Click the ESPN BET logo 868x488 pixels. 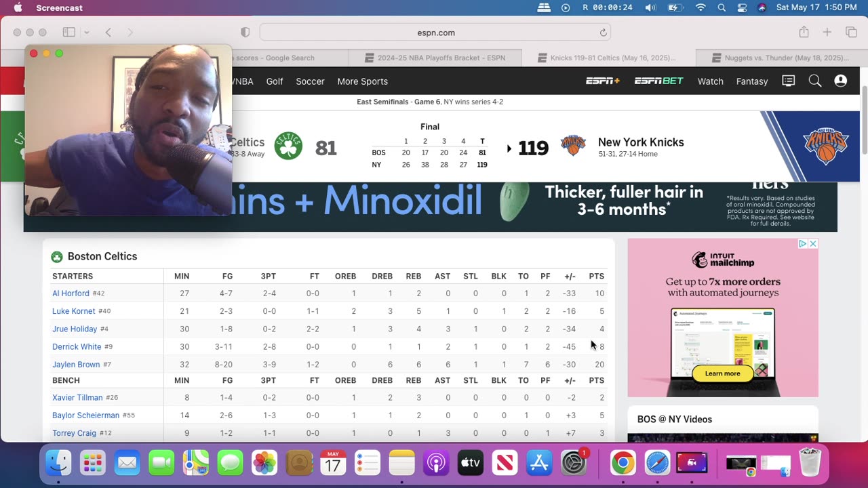[658, 81]
